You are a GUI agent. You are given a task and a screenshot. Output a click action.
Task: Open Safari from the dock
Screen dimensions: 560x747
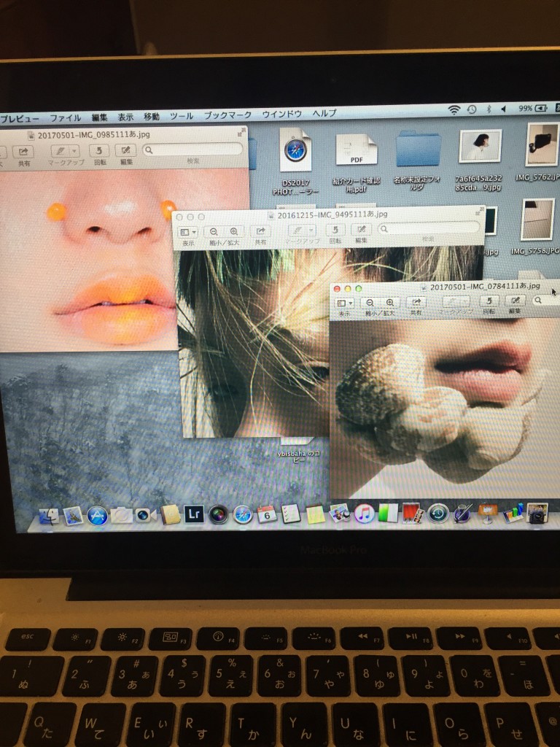[x=242, y=514]
